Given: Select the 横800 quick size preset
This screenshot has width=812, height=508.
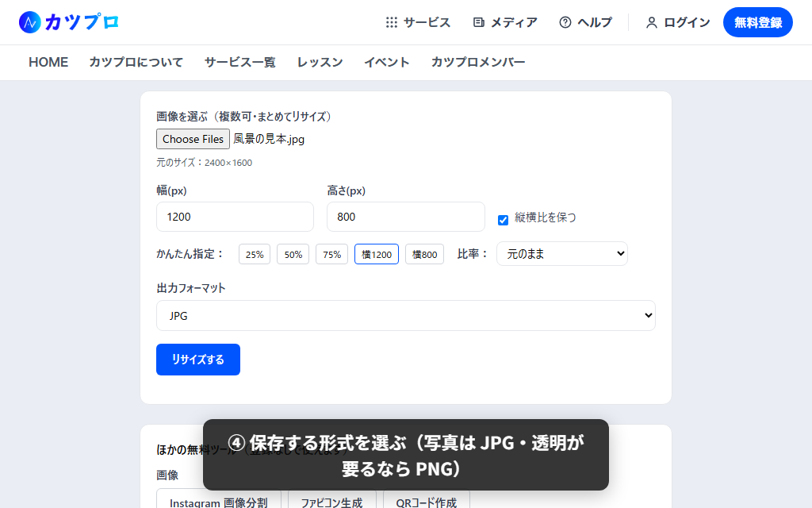Looking at the screenshot, I should 425,254.
